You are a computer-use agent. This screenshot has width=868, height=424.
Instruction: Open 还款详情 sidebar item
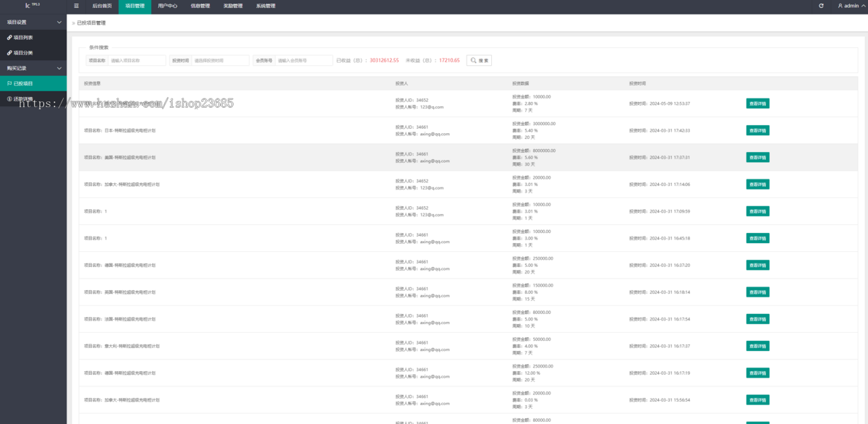(33, 98)
